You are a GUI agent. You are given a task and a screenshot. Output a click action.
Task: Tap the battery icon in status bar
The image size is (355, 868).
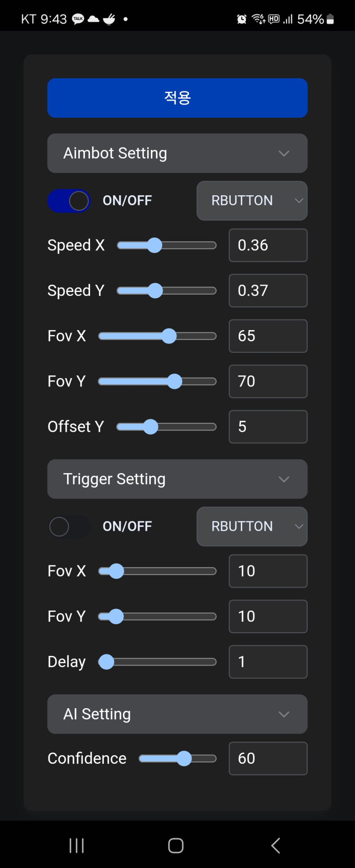330,19
